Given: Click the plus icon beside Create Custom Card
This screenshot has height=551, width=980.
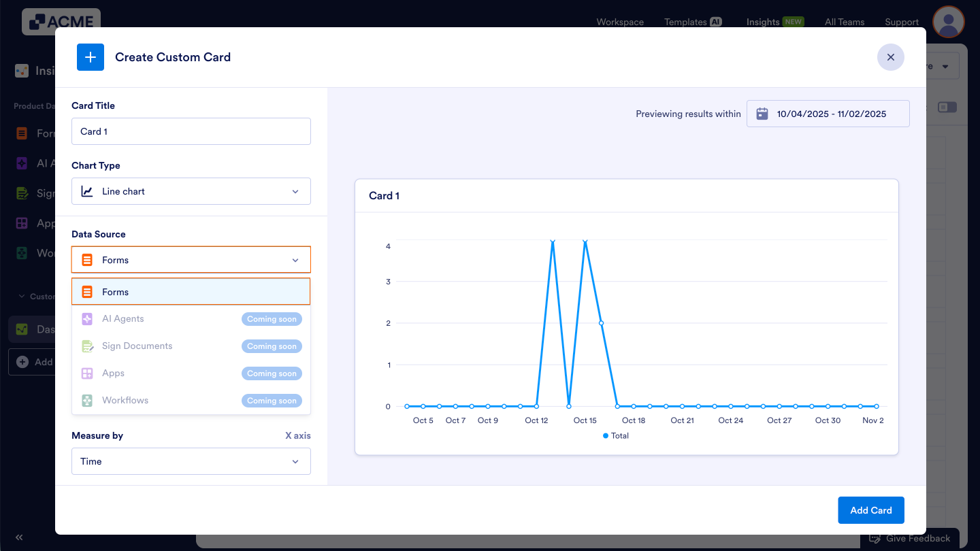Looking at the screenshot, I should pos(91,57).
